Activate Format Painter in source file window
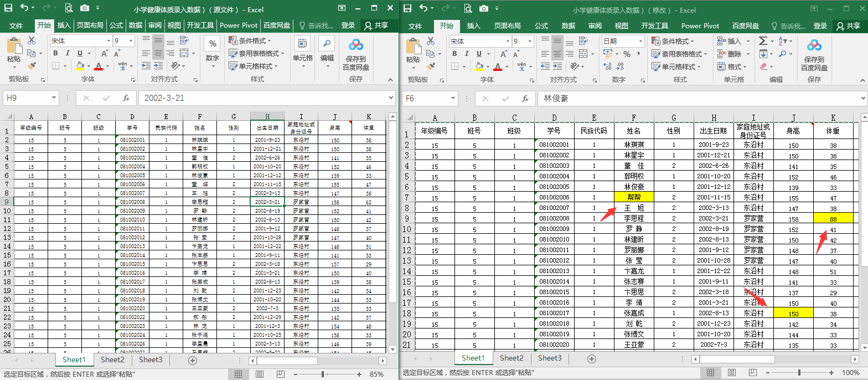 (x=31, y=66)
